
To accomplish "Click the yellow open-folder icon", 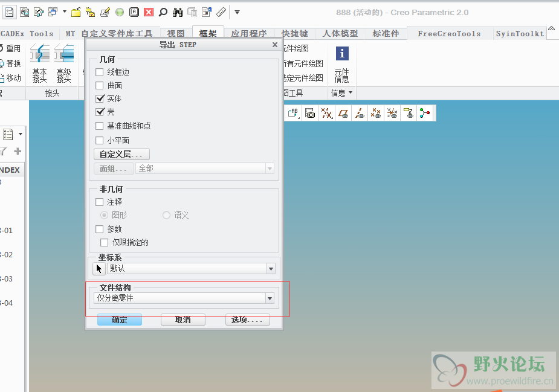I will coord(76,13).
